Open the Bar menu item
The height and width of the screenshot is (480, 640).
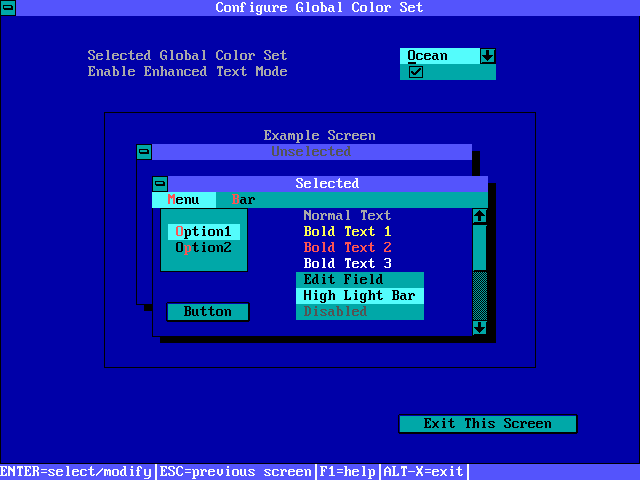[x=243, y=200]
